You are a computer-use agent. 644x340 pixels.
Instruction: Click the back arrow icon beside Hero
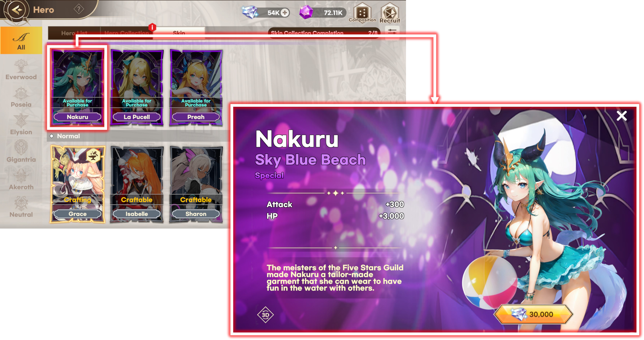(x=17, y=10)
